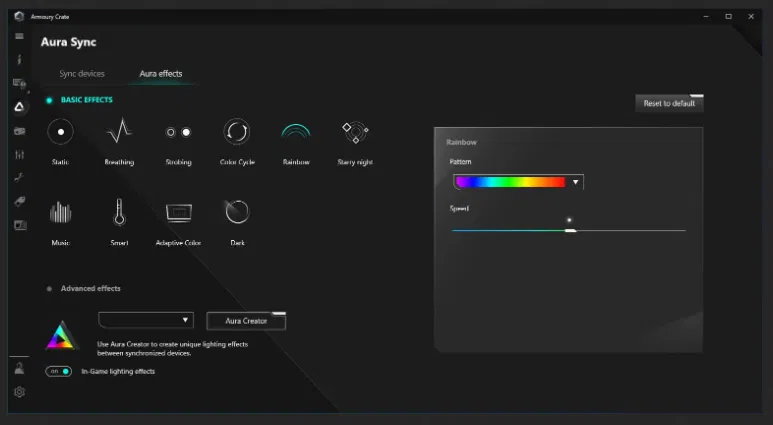Image resolution: width=773 pixels, height=425 pixels.
Task: Open the info page in sidebar
Action: pyautogui.click(x=19, y=60)
